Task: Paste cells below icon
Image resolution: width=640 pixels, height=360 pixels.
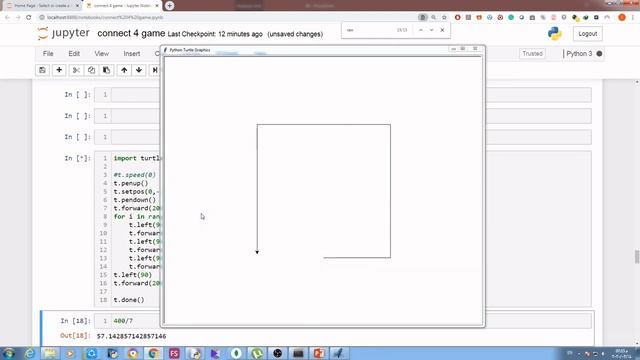Action: 106,70
